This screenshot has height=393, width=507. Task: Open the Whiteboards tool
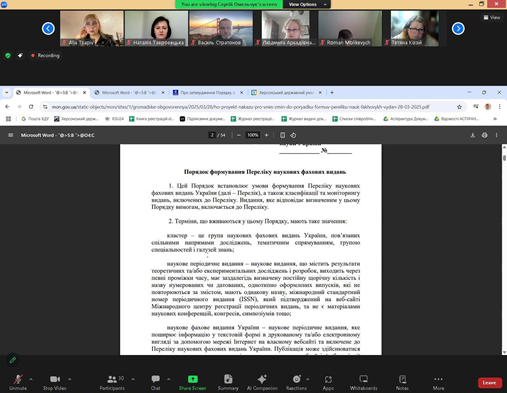click(x=363, y=382)
